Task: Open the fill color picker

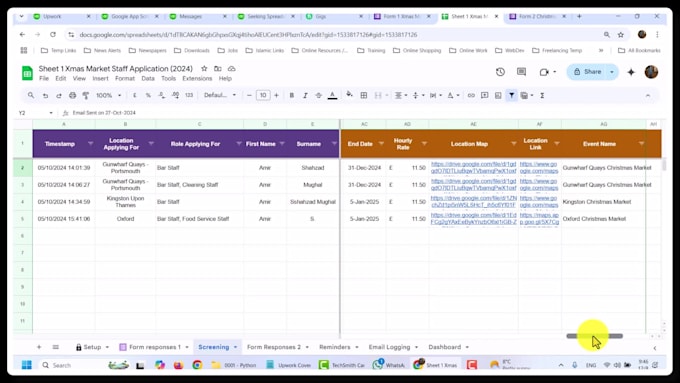Action: click(350, 95)
